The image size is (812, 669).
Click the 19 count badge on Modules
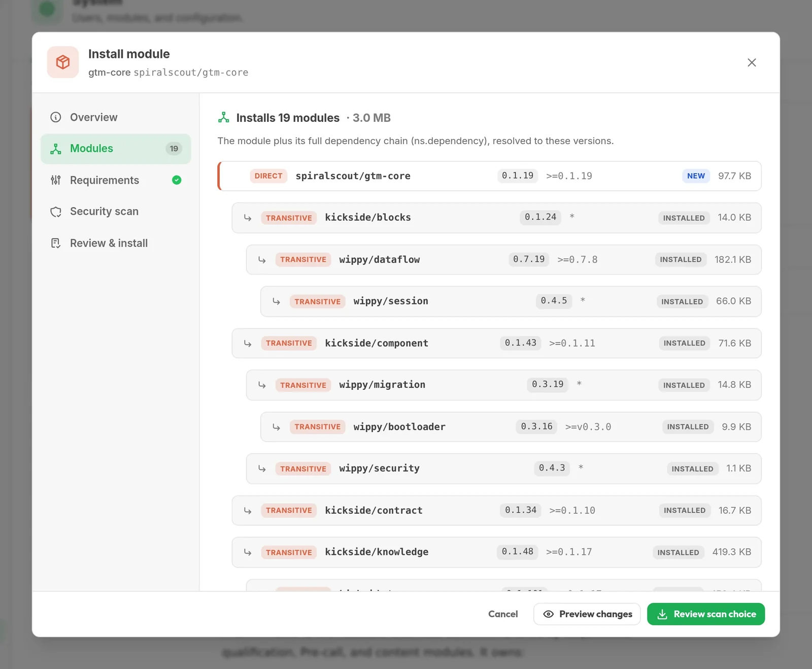click(174, 149)
